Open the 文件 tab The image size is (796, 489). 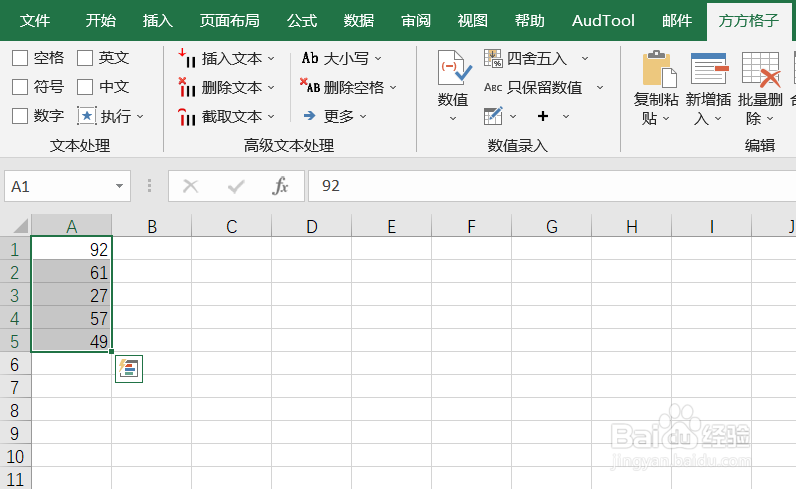coord(35,21)
